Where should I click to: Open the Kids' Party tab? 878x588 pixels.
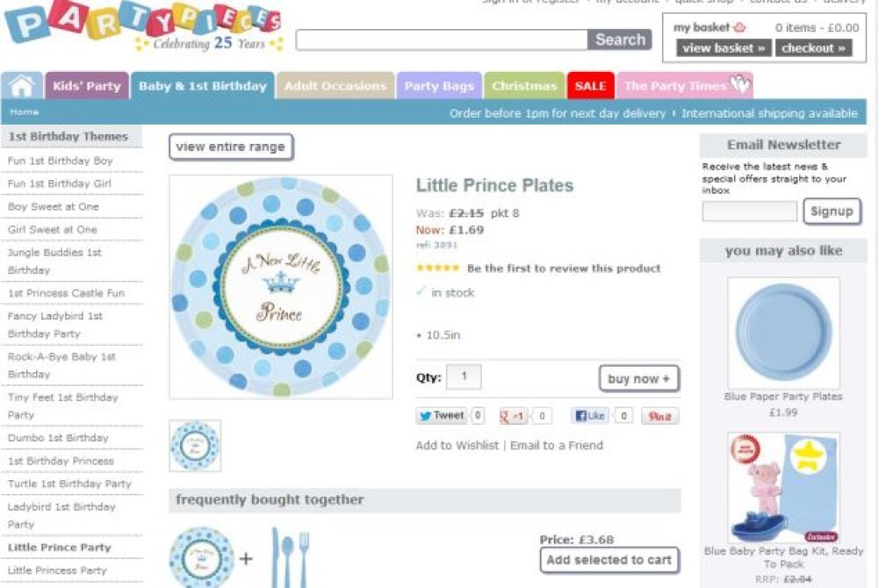86,86
